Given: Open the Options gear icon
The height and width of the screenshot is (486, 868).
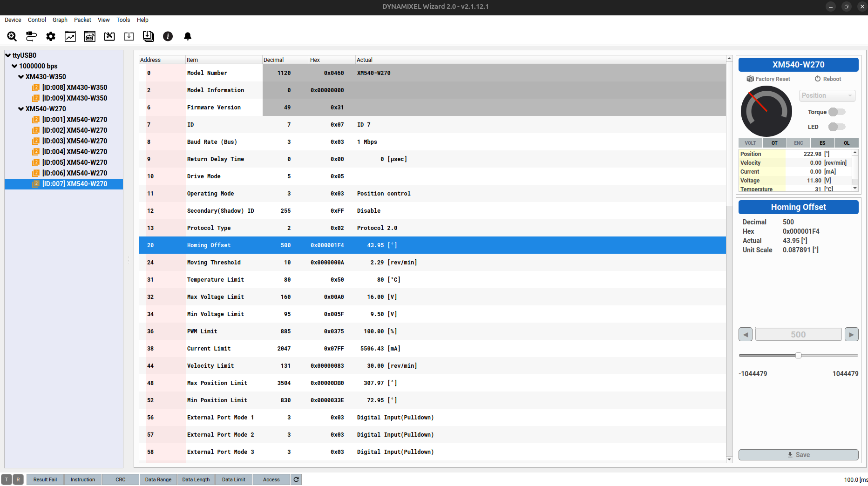Looking at the screenshot, I should point(51,36).
